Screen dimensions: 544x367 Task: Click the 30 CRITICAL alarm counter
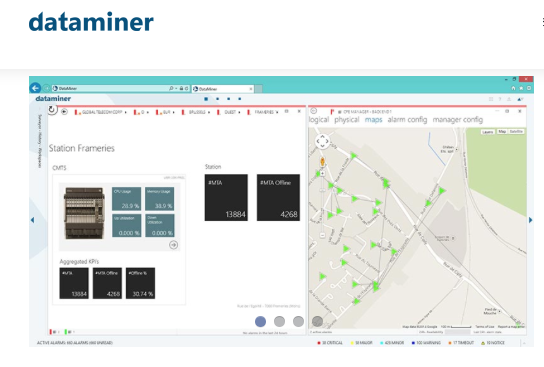(x=330, y=343)
